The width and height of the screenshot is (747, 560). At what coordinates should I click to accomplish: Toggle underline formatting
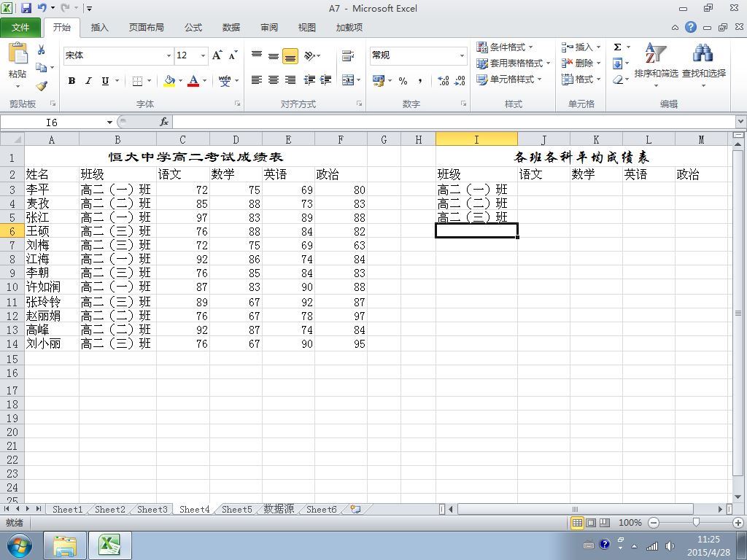click(x=105, y=81)
